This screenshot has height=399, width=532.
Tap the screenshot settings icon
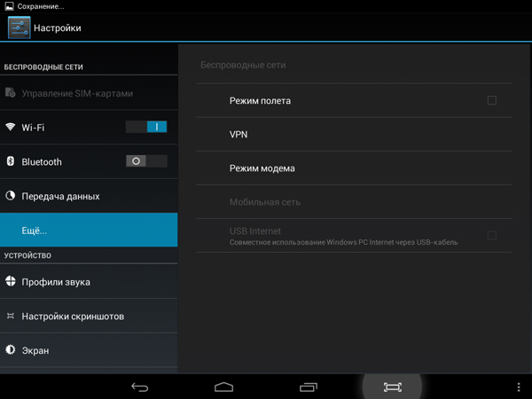point(11,317)
